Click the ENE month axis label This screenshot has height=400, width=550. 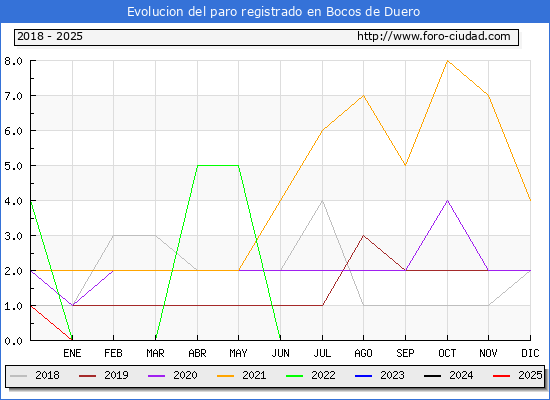pos(72,353)
